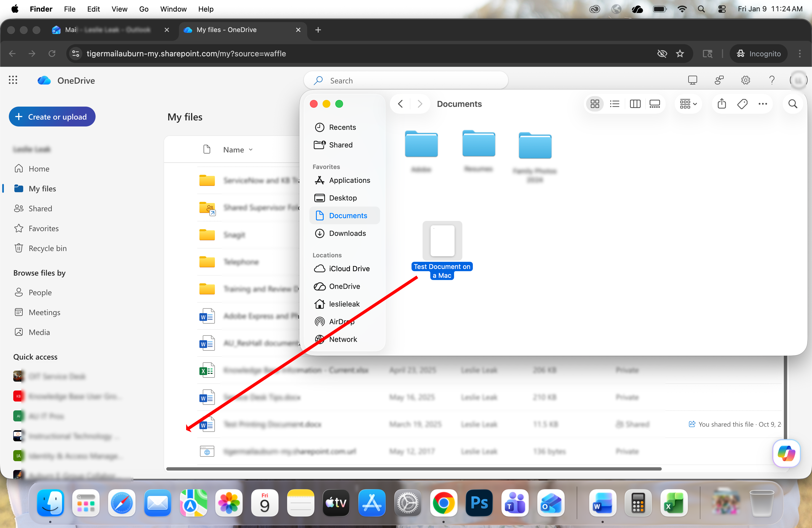Click the search icon in the Finder window
Image resolution: width=812 pixels, height=528 pixels.
pos(793,104)
